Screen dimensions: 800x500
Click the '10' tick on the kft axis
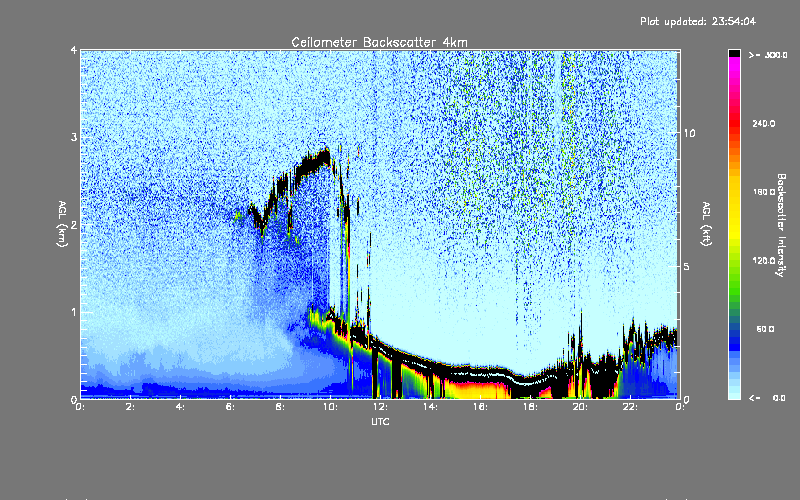(x=689, y=133)
